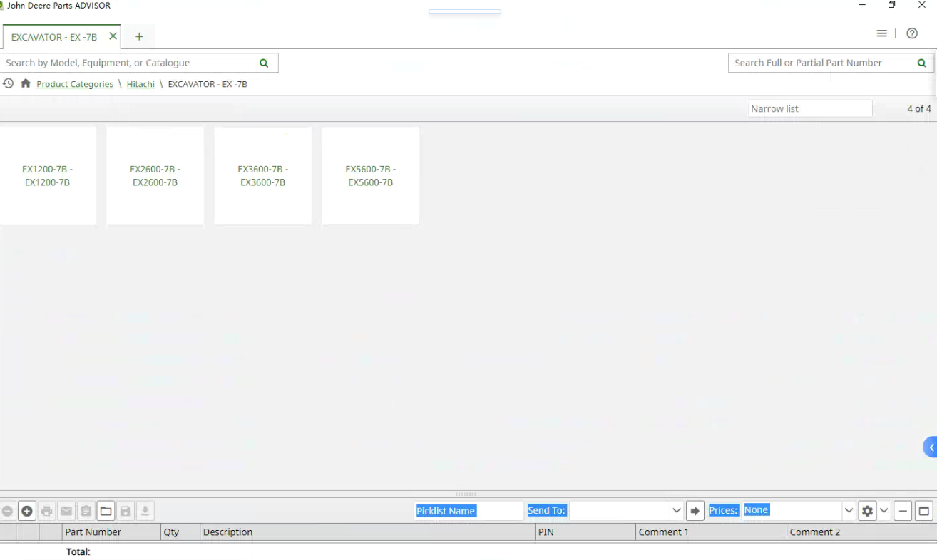Image resolution: width=937 pixels, height=560 pixels.
Task: Follow the Product Categories breadcrumb link
Action: coord(75,84)
